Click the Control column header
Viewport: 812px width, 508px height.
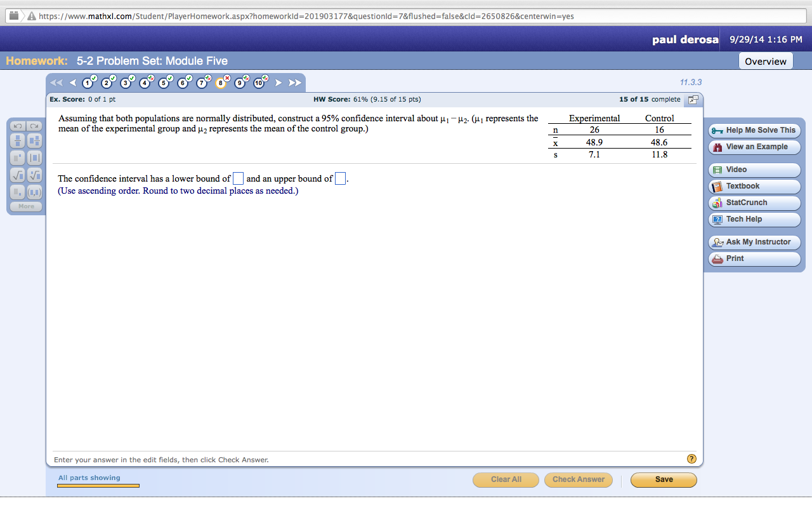pyautogui.click(x=660, y=118)
